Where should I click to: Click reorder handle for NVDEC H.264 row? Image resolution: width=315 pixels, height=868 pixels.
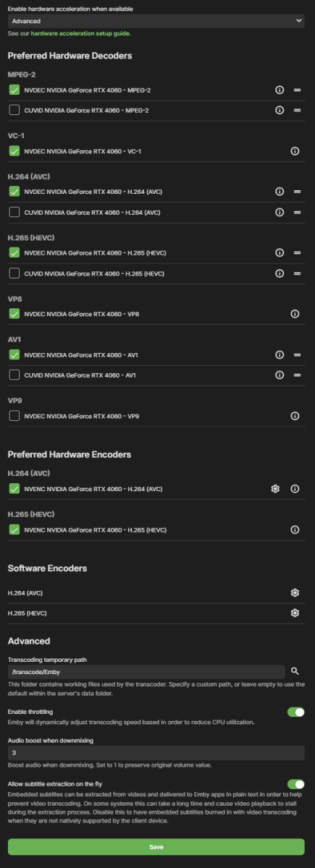tap(297, 192)
